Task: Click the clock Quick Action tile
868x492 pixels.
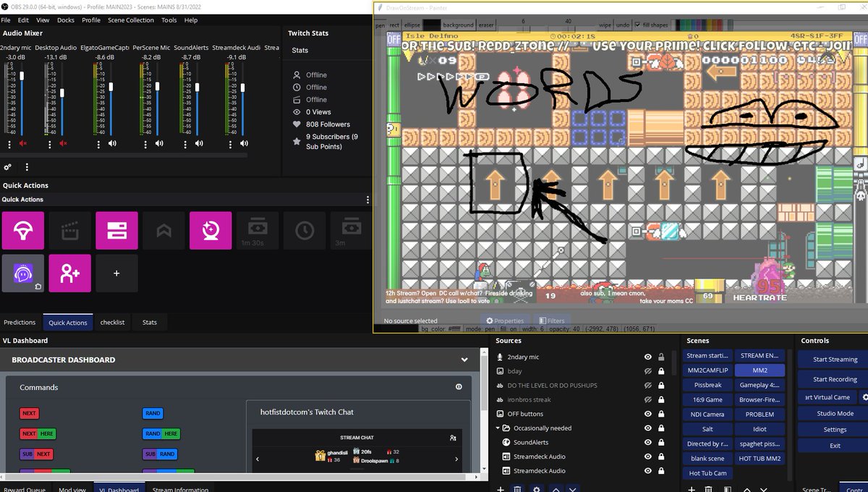Action: (x=305, y=231)
